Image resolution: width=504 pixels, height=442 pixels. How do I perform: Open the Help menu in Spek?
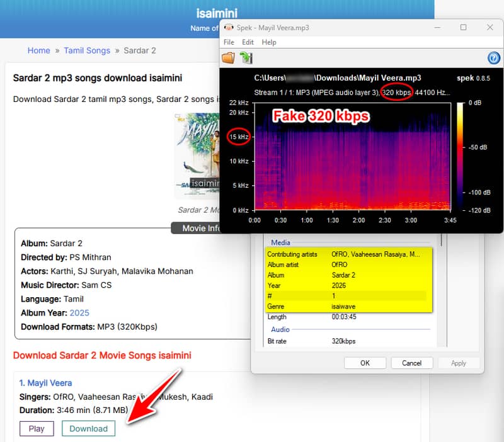269,42
